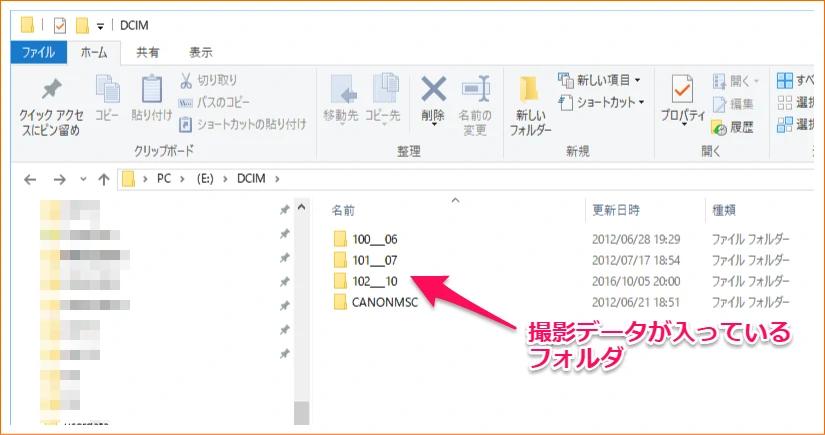Image resolution: width=825 pixels, height=435 pixels.
Task: Click Paste shortcut (ショートカットの貼り付け)
Action: 243,124
